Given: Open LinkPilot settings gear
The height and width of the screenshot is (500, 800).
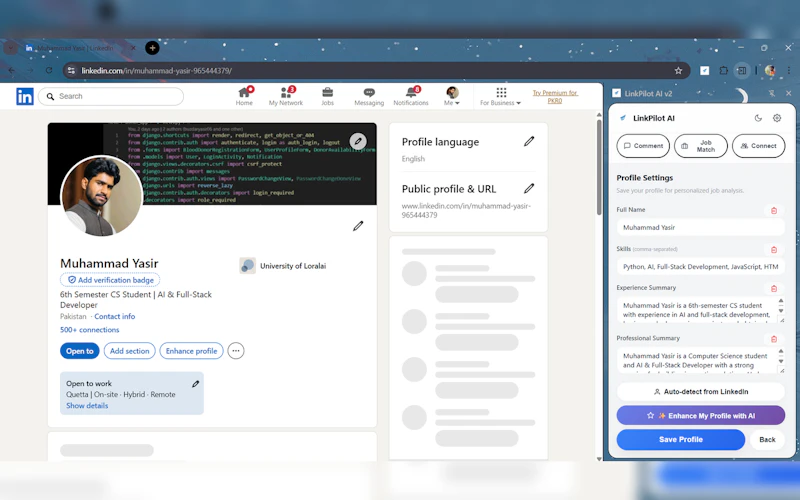Looking at the screenshot, I should point(777,118).
